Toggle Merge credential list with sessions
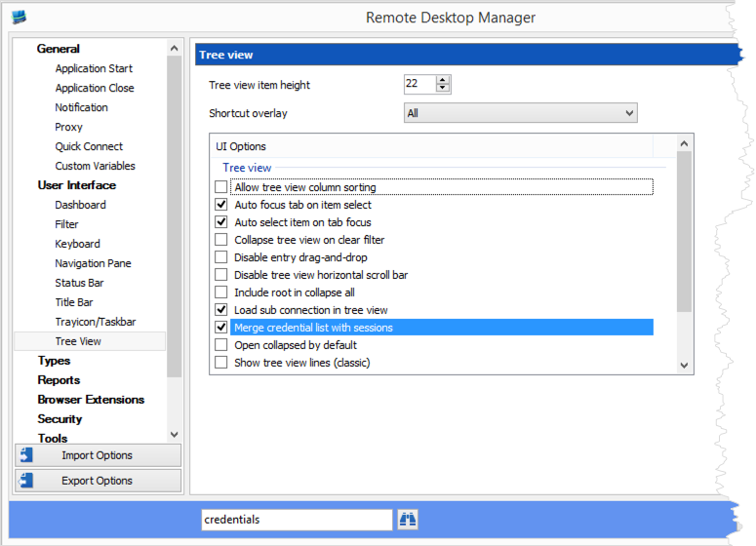Screen dimensions: 756x546 coord(221,328)
